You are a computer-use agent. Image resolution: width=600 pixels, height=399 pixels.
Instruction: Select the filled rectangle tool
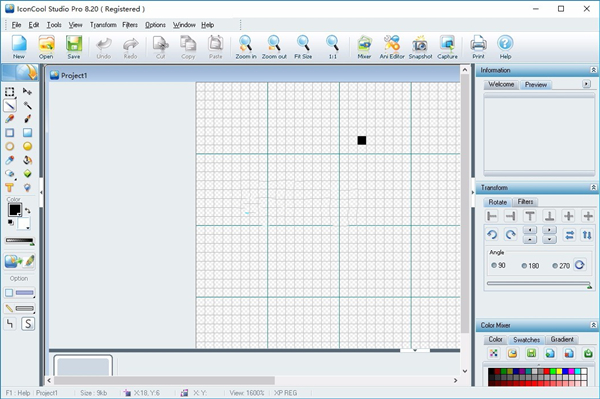[27, 133]
